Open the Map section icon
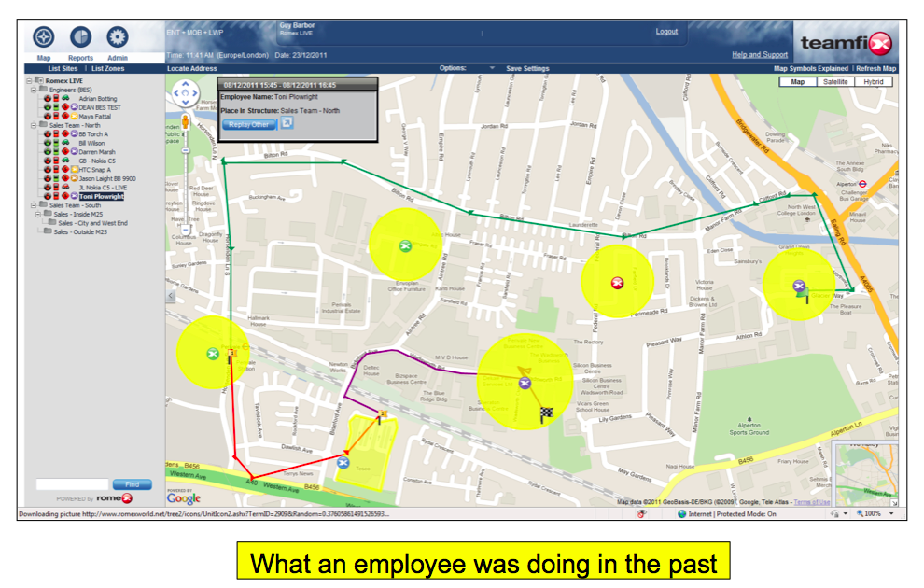This screenshot has height=588, width=924. (x=44, y=37)
